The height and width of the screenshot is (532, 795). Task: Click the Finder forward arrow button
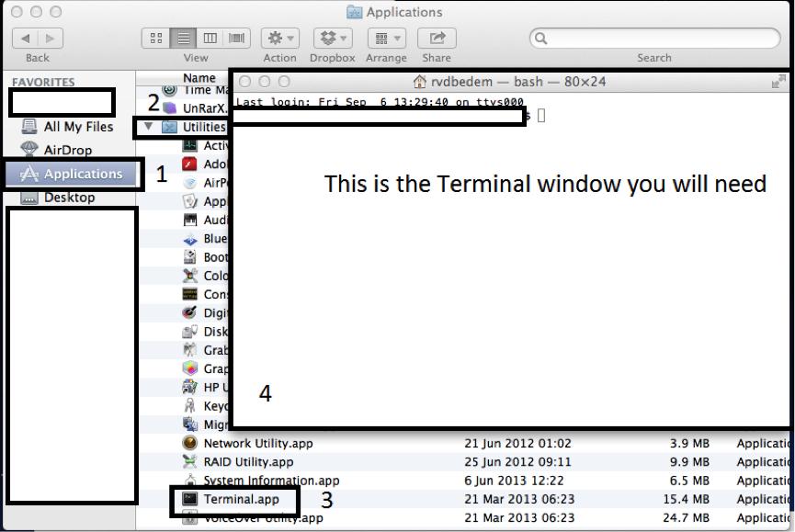tap(50, 38)
